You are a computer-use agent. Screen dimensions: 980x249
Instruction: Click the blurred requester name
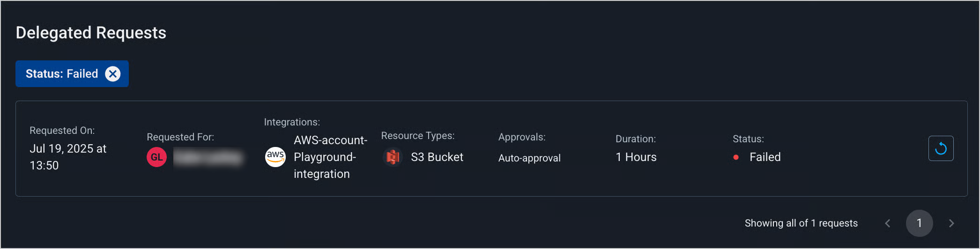[208, 157]
